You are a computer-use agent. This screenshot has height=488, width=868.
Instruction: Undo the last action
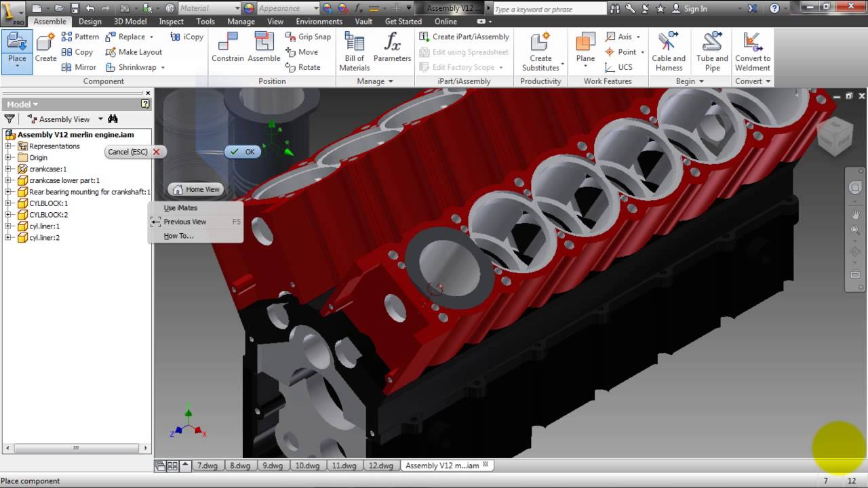90,8
